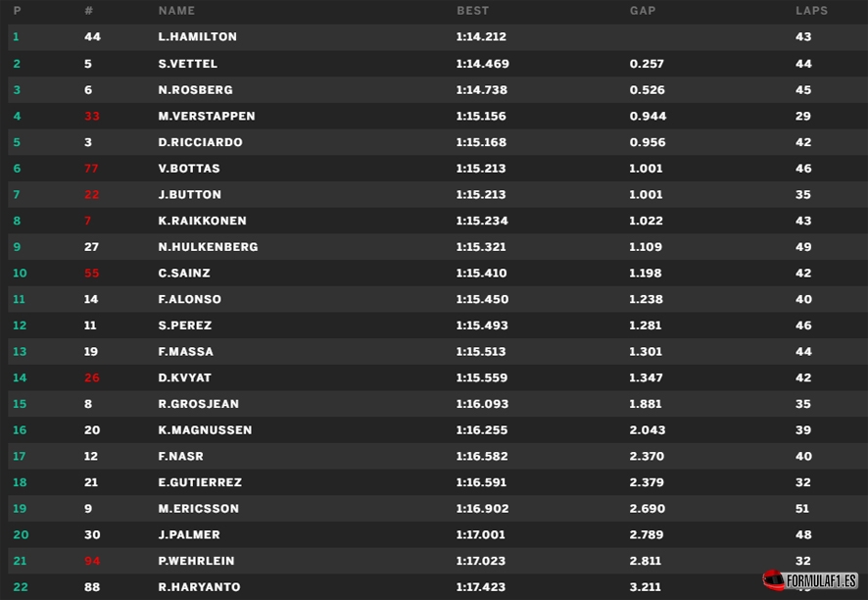Select the L.HAMILTON row name
The width and height of the screenshot is (868, 600).
(x=198, y=36)
